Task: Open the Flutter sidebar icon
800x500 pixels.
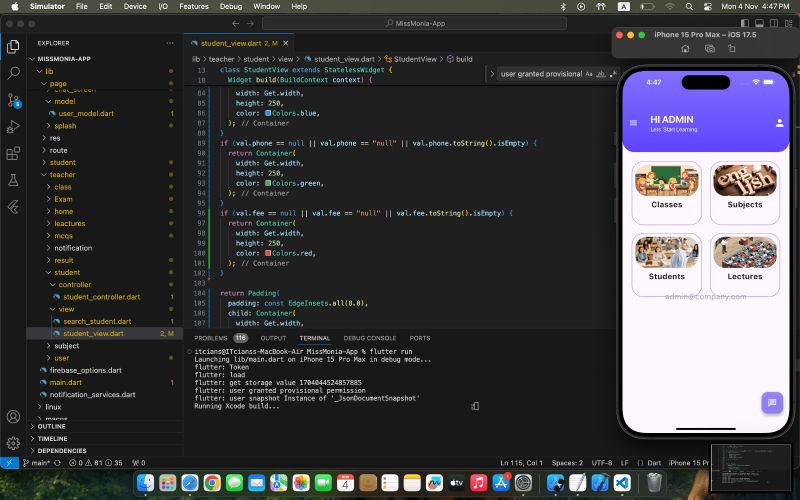Action: click(13, 208)
